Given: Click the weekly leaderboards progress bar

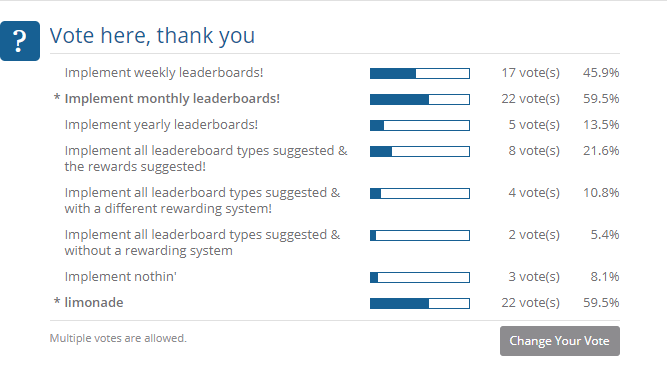Looking at the screenshot, I should point(420,74).
